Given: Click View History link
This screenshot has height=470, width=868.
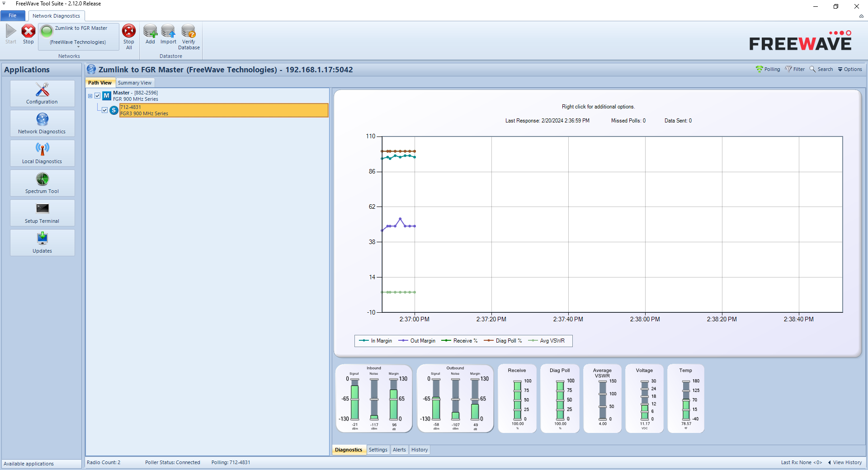Looking at the screenshot, I should (x=844, y=462).
